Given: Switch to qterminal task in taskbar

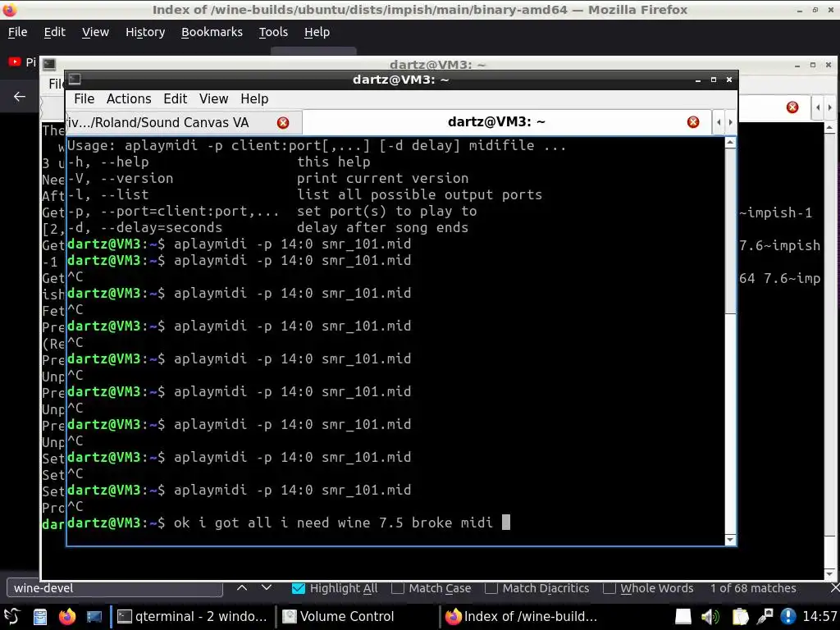Looking at the screenshot, I should pos(192,617).
